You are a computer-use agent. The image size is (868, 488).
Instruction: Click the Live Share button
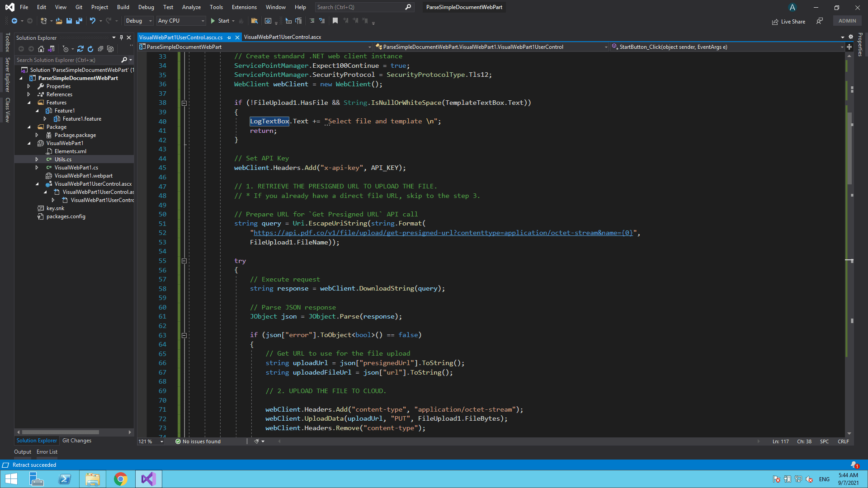pyautogui.click(x=789, y=21)
